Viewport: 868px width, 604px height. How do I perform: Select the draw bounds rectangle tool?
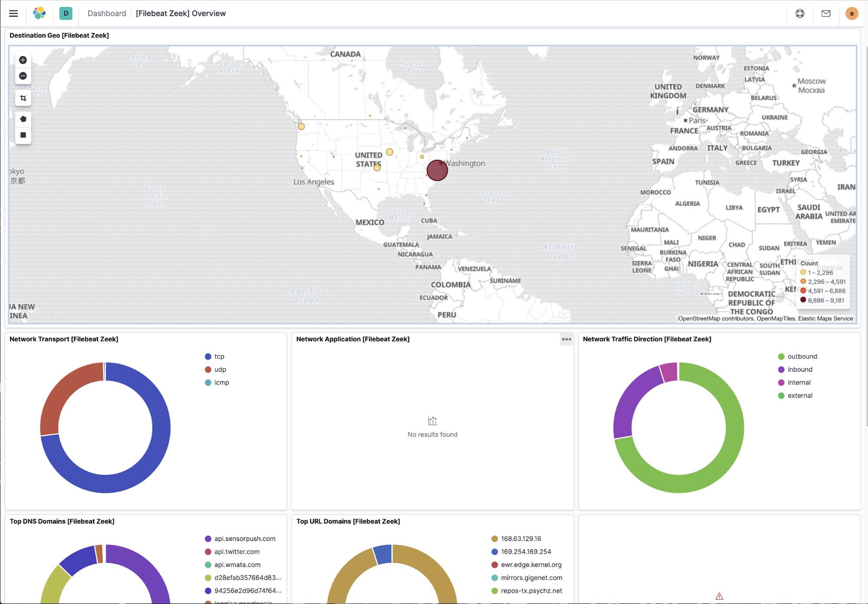23,135
